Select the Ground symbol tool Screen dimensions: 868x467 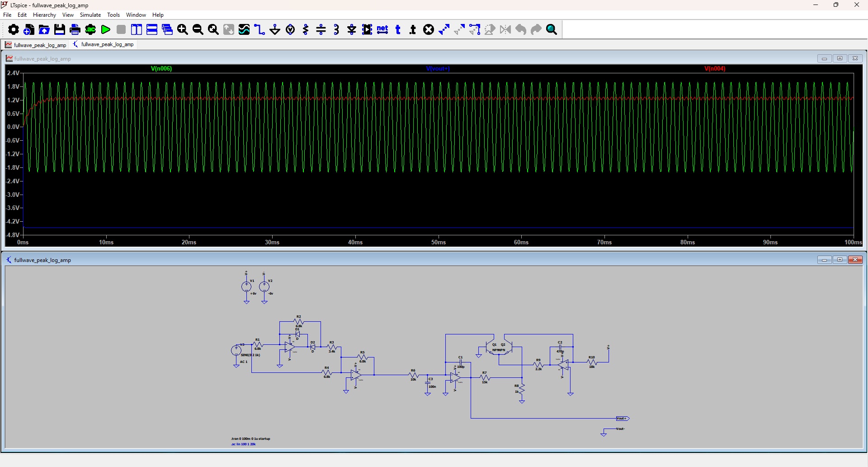coord(275,30)
